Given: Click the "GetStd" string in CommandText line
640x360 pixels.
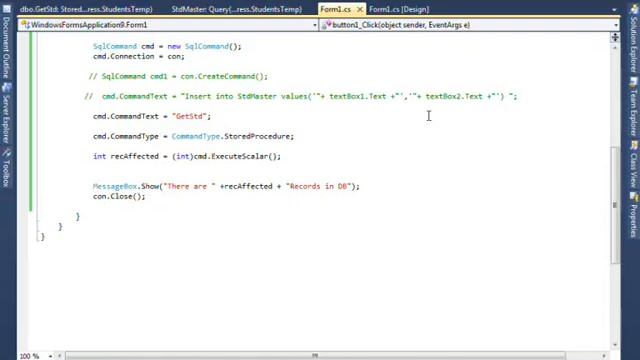Looking at the screenshot, I should click(189, 116).
